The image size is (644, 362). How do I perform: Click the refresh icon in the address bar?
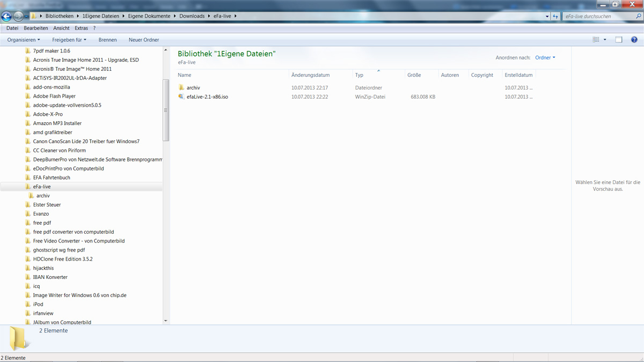coord(554,16)
